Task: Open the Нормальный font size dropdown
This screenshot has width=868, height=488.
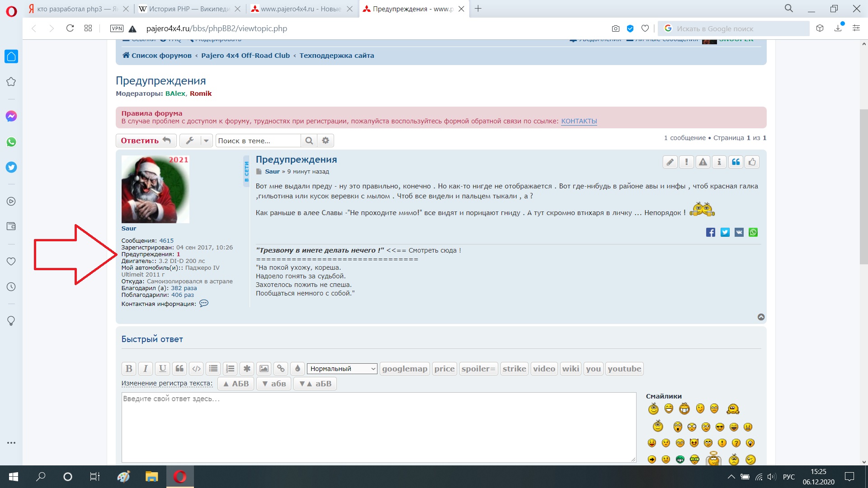Action: coord(342,369)
